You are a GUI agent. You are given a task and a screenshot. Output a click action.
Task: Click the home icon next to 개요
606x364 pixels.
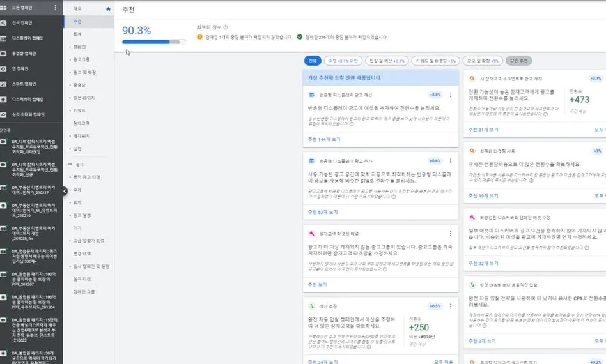[x=108, y=9]
